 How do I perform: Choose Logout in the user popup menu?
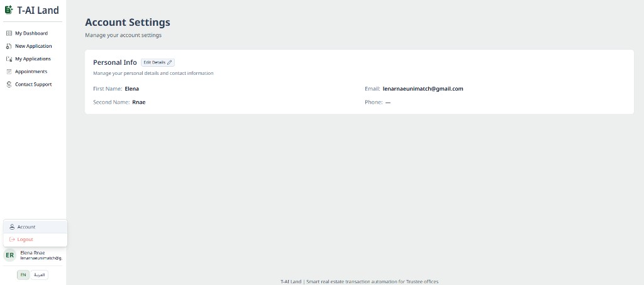click(35, 240)
